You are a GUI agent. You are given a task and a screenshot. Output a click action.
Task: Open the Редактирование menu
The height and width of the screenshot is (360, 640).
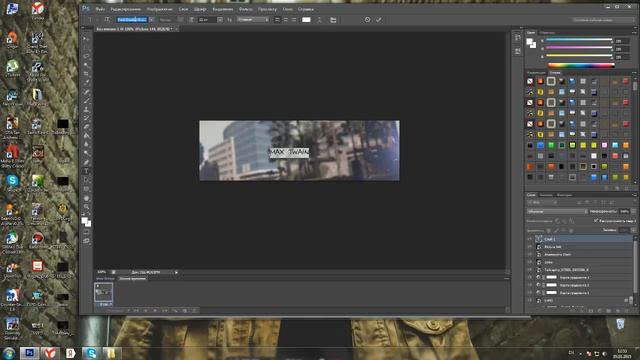pyautogui.click(x=125, y=9)
